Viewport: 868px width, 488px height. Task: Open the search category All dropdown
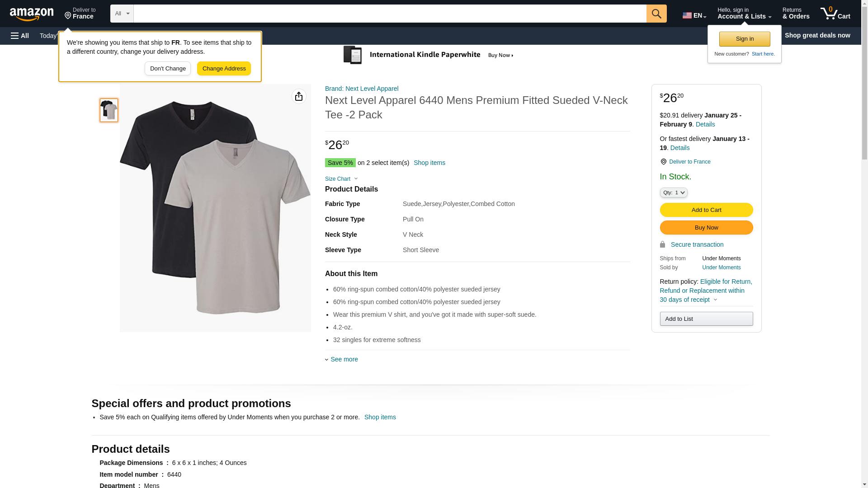(x=122, y=14)
